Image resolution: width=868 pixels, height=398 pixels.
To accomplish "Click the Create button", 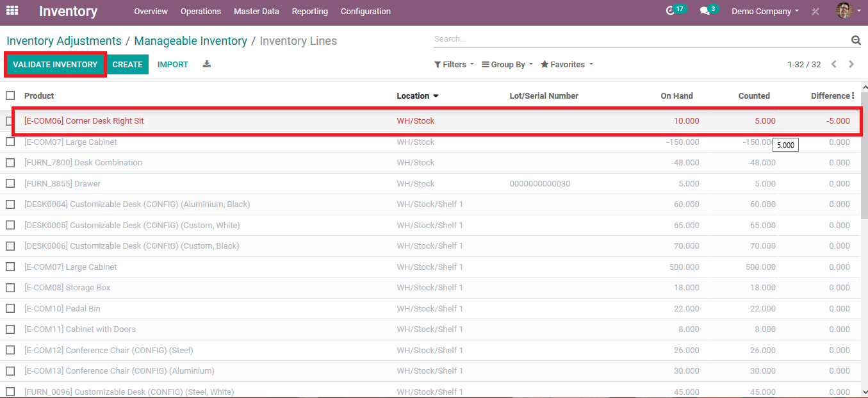I will [127, 65].
